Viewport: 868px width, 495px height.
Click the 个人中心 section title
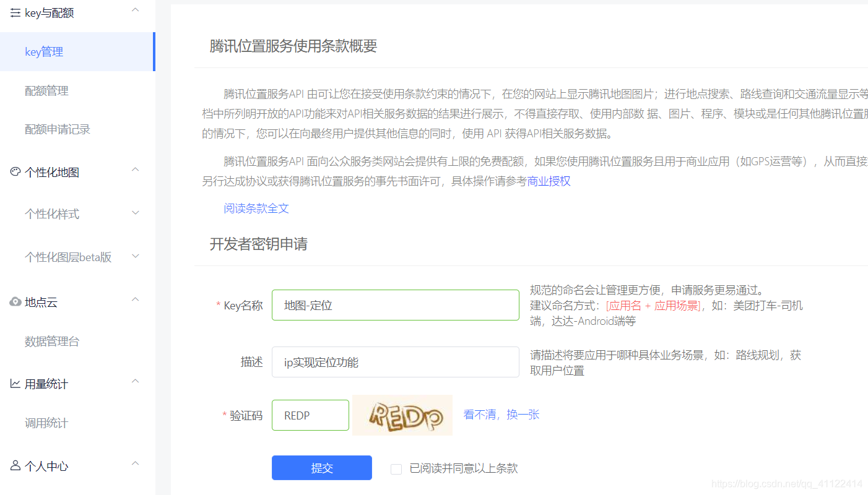(x=46, y=467)
